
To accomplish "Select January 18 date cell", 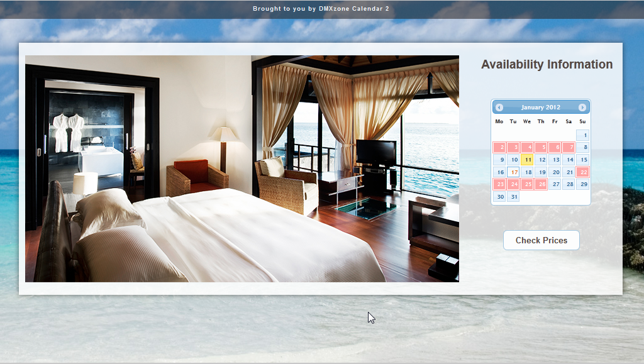I will 527,172.
